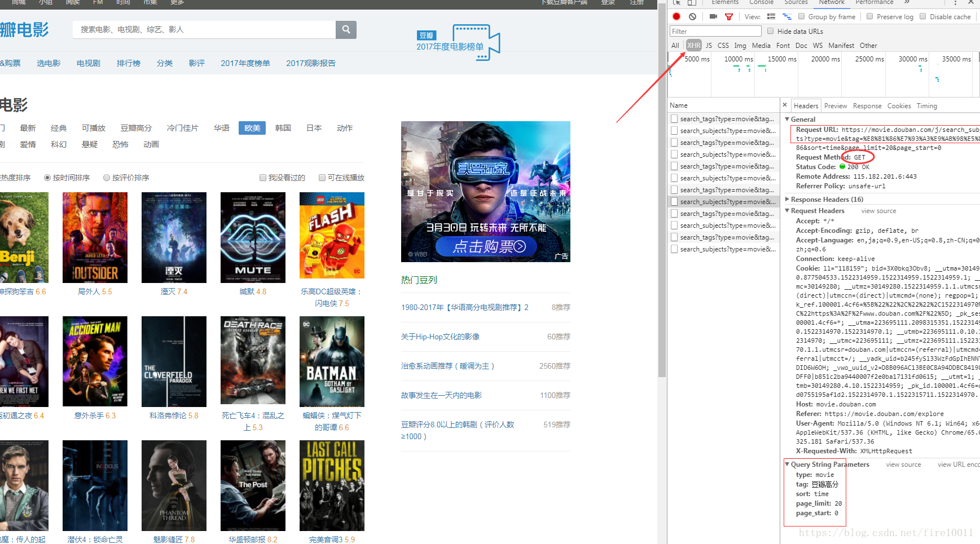Switch to large request rows view icon

(771, 16)
